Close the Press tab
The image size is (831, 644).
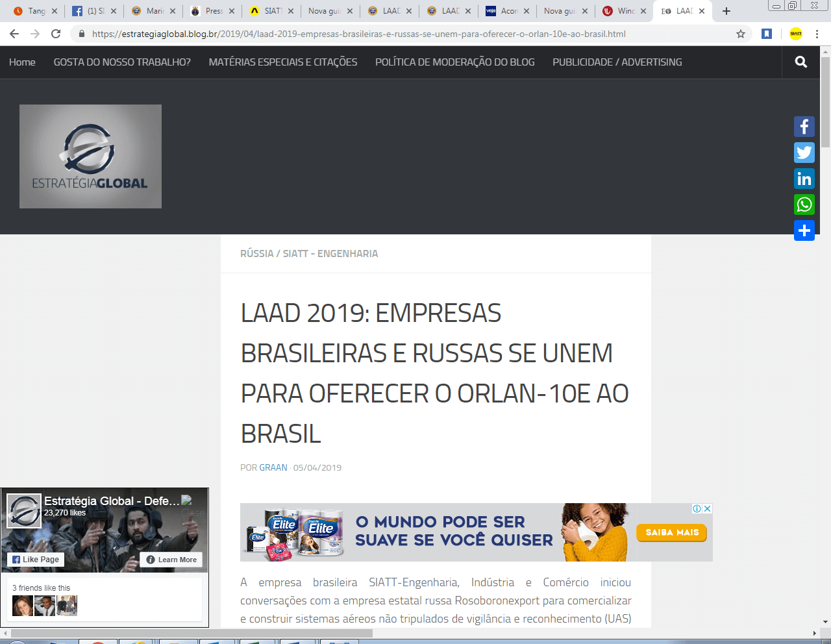[232, 11]
